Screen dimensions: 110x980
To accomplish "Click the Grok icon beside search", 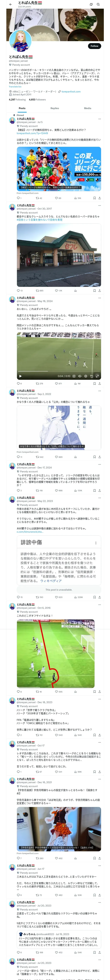I will pos(91,5).
